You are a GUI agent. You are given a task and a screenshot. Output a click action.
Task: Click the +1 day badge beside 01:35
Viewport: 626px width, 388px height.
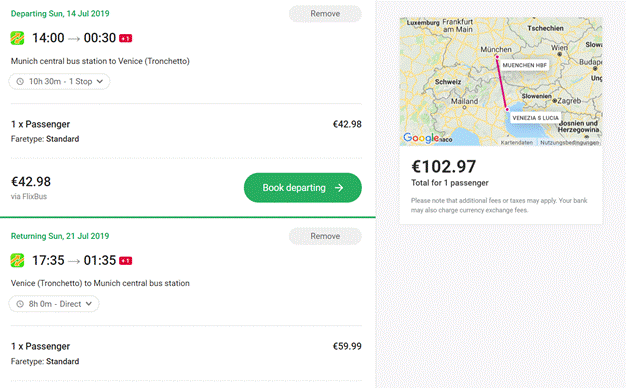[125, 261]
